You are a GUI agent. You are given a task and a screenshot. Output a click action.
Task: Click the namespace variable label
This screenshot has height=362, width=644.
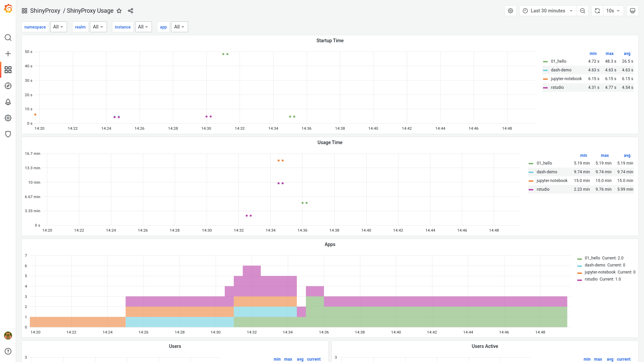tap(35, 27)
